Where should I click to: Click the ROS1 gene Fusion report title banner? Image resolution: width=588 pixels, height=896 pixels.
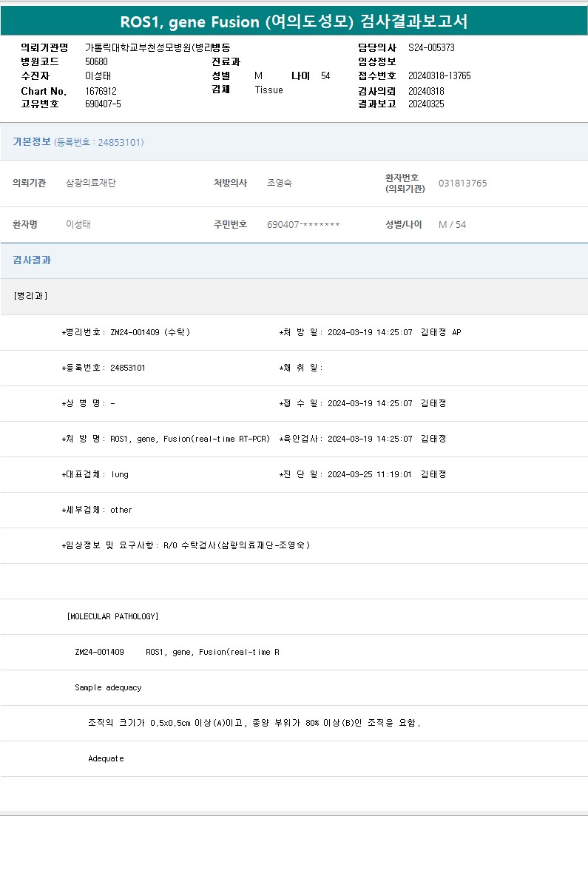pyautogui.click(x=294, y=21)
